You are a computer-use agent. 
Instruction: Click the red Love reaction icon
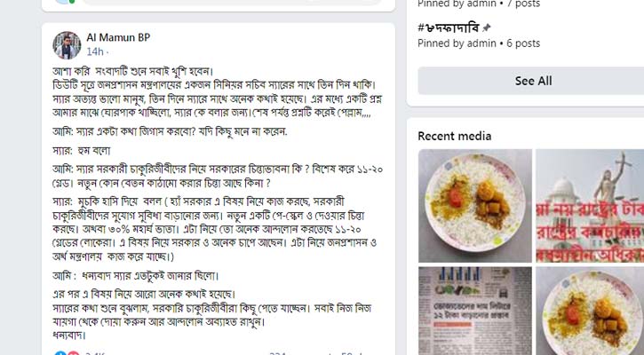[x=74, y=353]
